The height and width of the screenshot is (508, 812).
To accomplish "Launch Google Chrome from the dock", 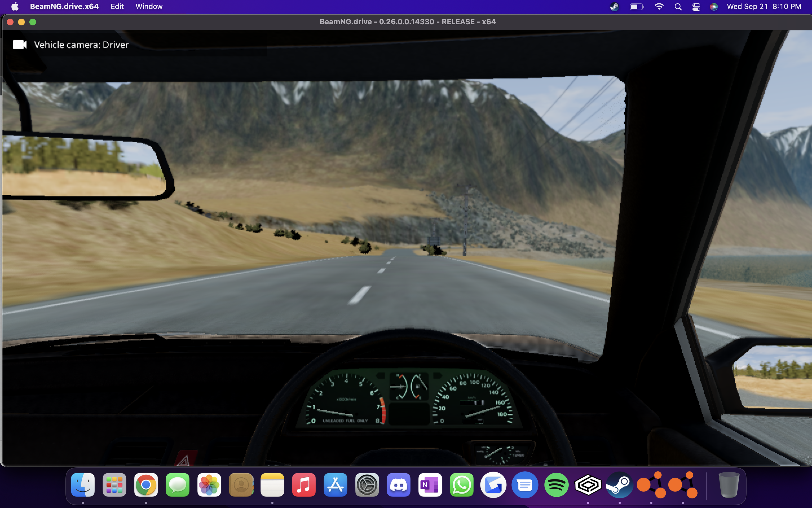I will 146,485.
